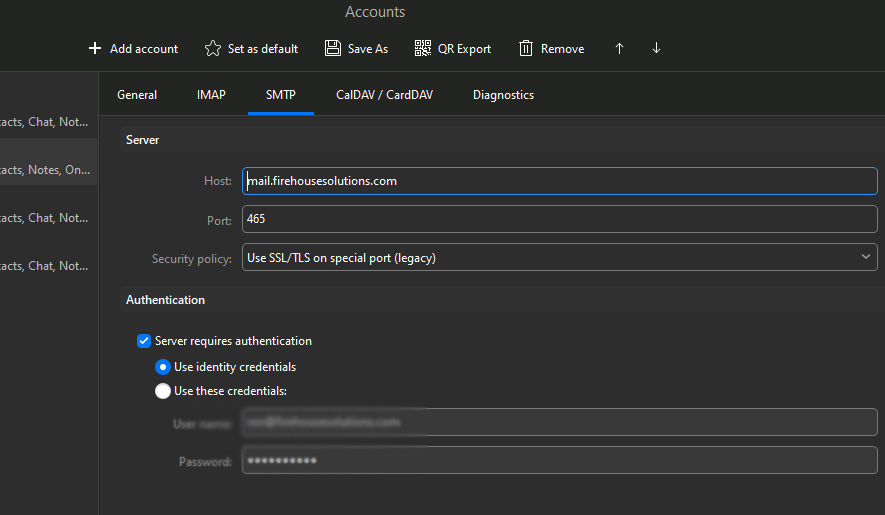Switch to the General tab

click(137, 95)
